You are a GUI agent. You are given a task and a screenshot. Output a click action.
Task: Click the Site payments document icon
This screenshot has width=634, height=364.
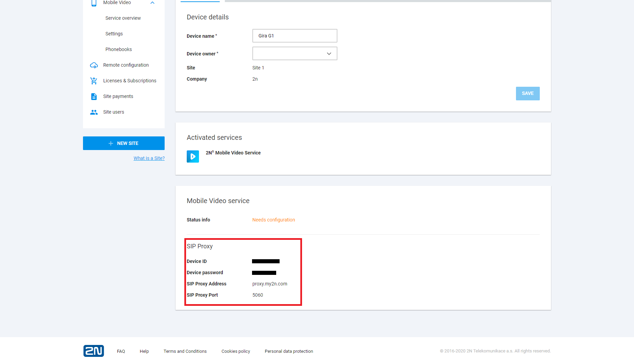tap(94, 97)
